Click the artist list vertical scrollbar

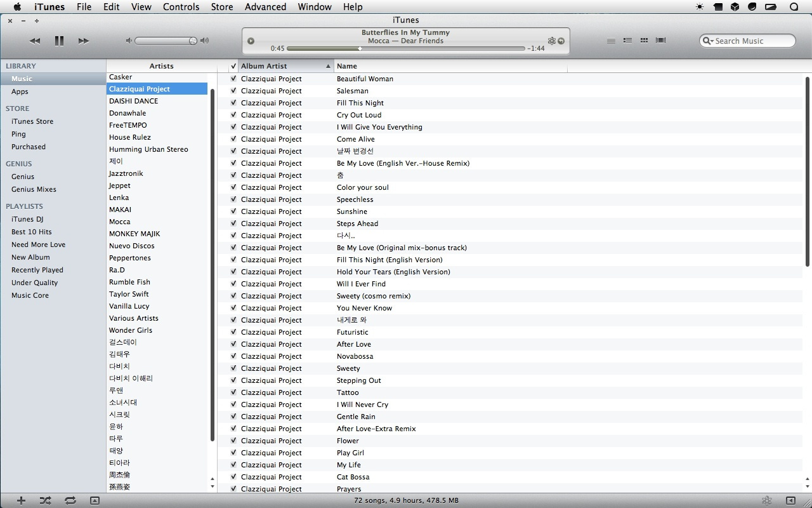[212, 264]
